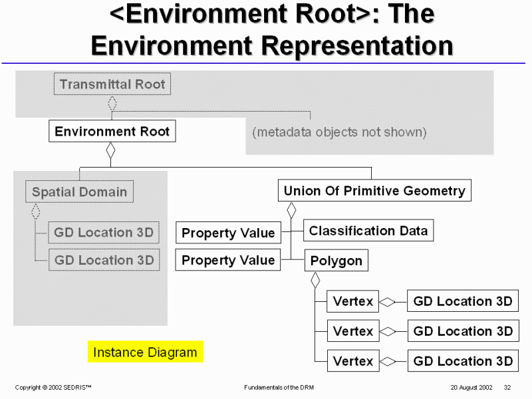532x399 pixels.
Task: Select the diamond connector beneath Polygon
Action: point(315,279)
